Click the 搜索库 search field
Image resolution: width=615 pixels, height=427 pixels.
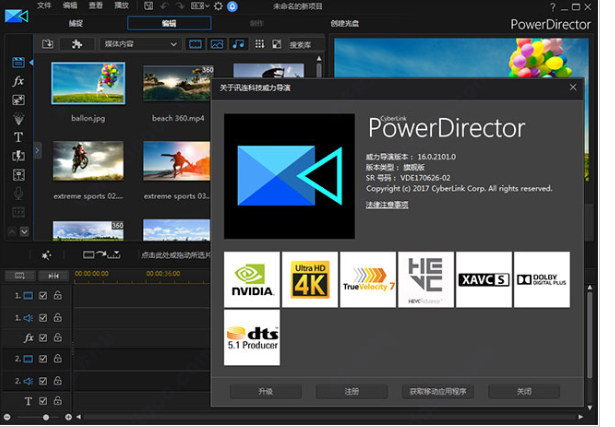(x=306, y=45)
